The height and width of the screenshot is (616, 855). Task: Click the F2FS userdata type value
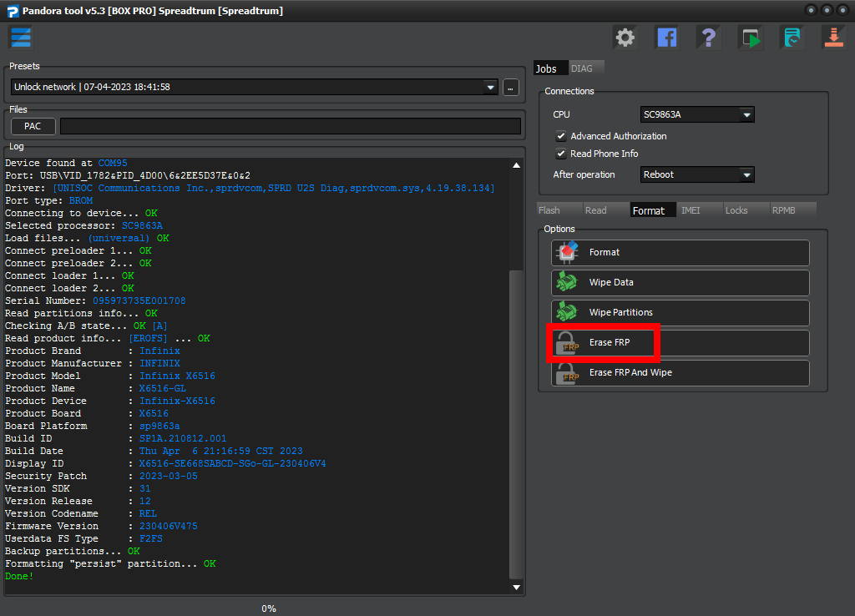(x=150, y=539)
